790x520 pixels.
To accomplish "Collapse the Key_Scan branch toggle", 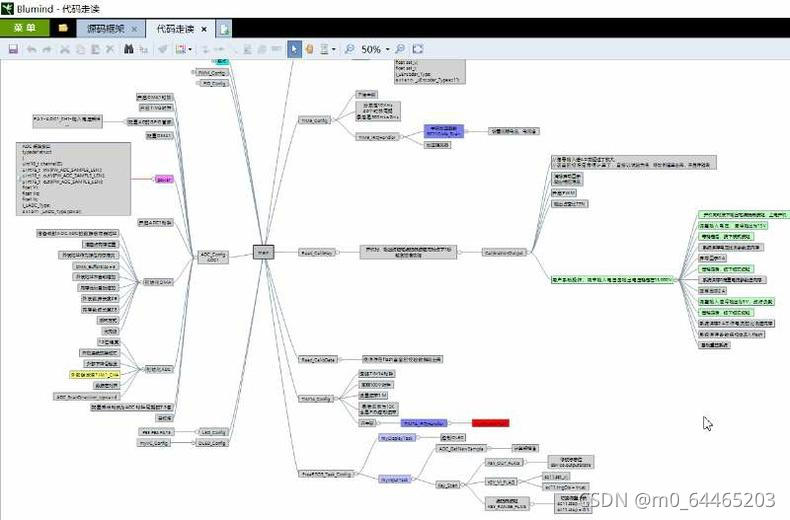I will (x=463, y=485).
